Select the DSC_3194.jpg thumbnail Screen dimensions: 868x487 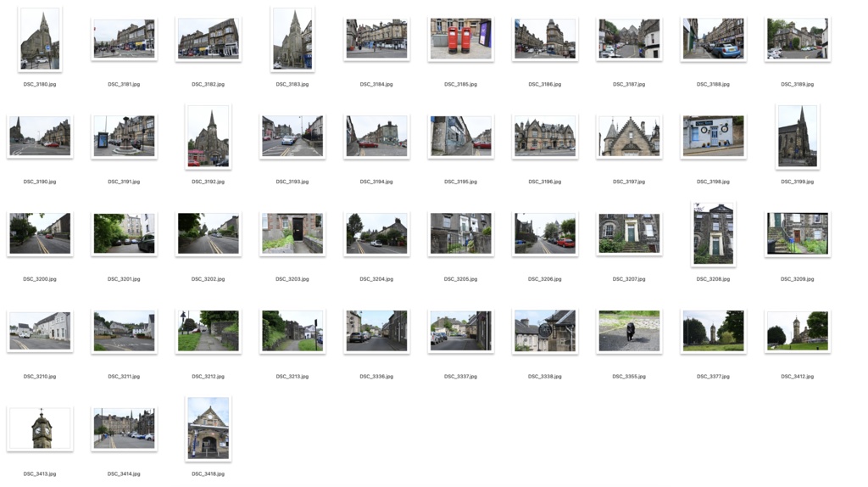(x=376, y=137)
